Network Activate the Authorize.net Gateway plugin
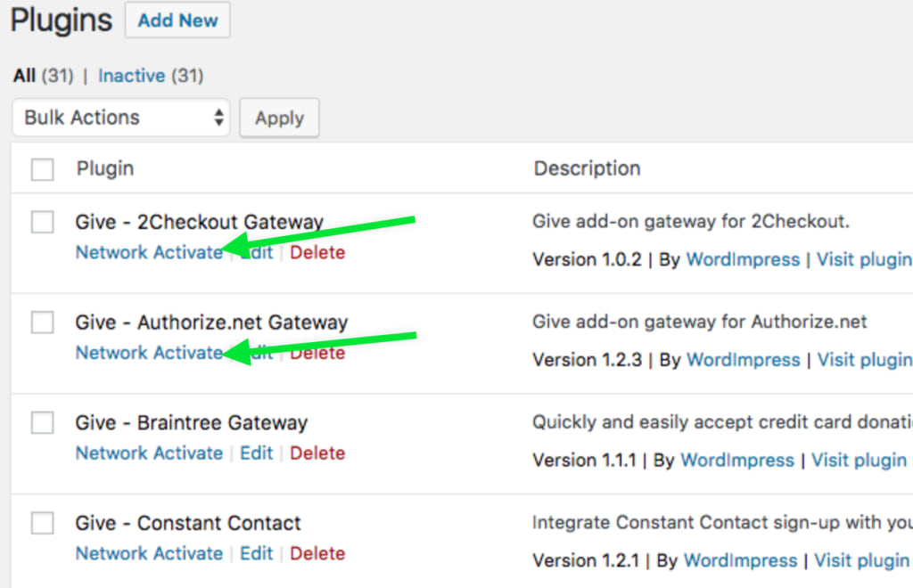The width and height of the screenshot is (913, 588). pos(149,353)
